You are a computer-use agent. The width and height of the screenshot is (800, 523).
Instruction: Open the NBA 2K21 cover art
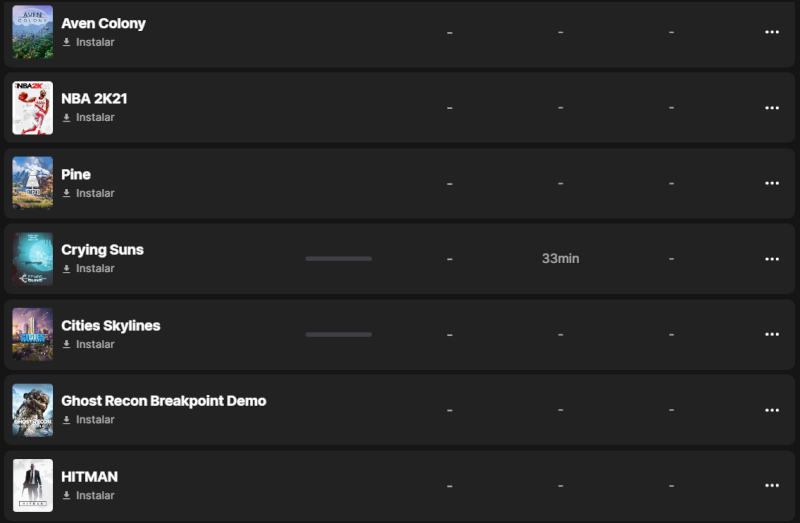(32, 108)
